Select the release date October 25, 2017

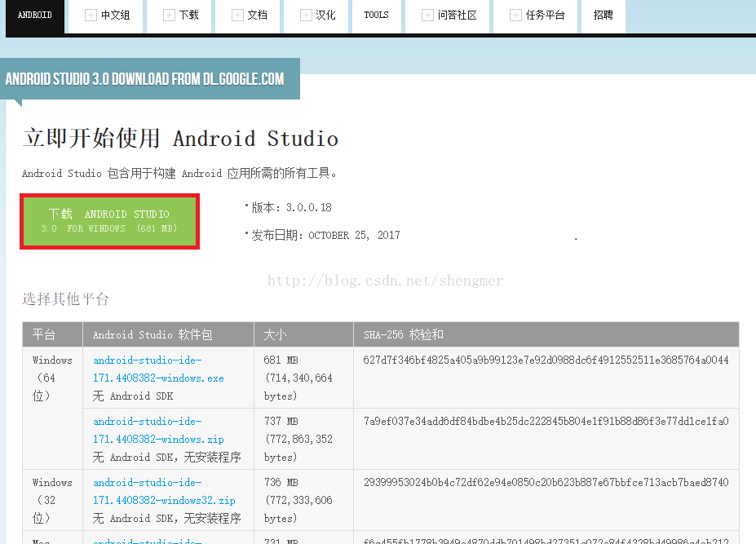[x=354, y=236]
